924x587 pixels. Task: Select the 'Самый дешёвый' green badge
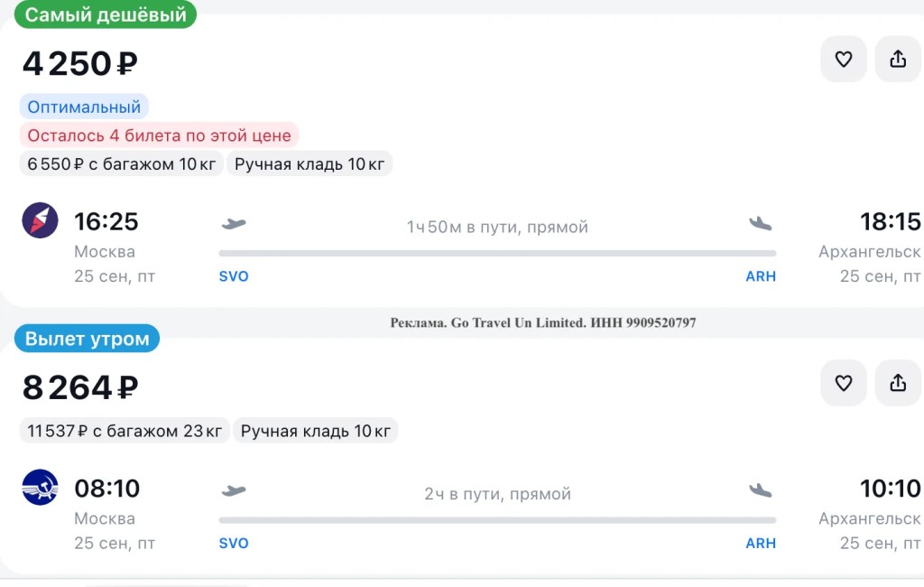(106, 14)
